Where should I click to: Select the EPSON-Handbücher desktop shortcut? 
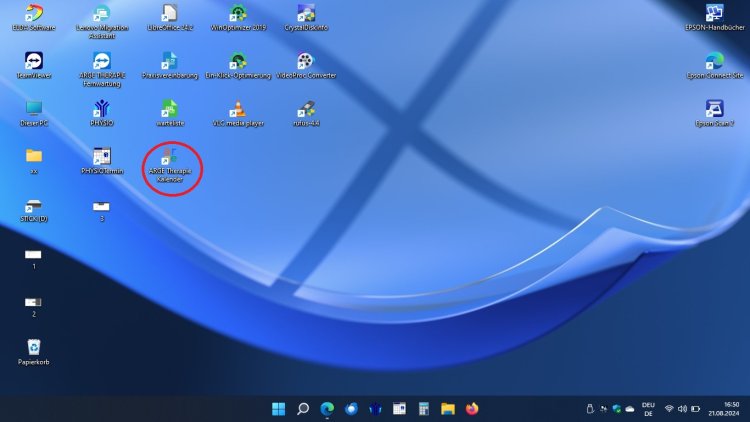click(715, 18)
